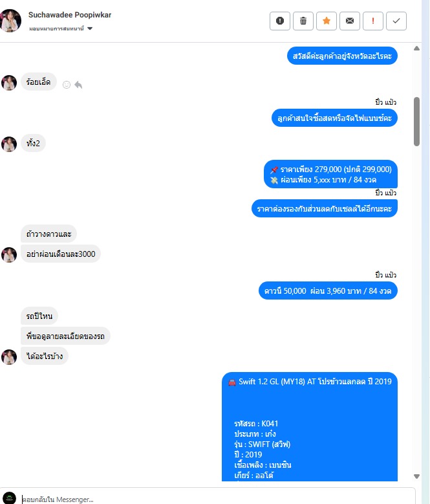
Task: Click customer avatar beside ทั้ง2 message
Action: tap(9, 144)
